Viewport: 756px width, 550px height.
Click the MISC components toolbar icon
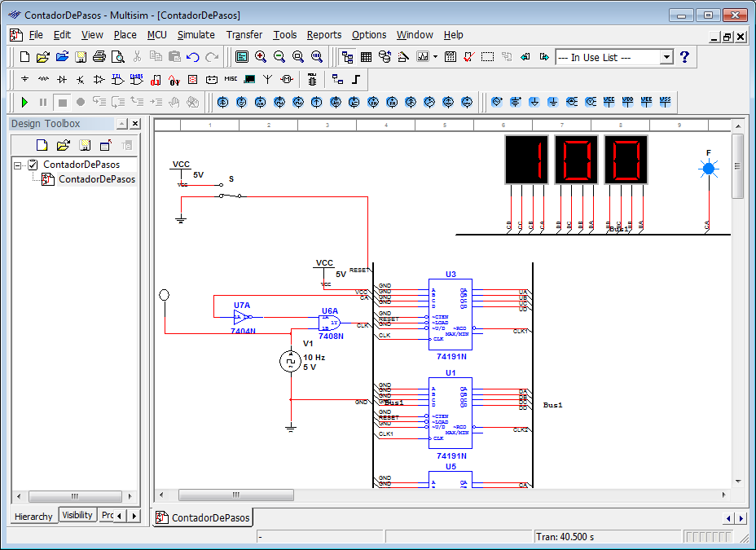[x=231, y=79]
